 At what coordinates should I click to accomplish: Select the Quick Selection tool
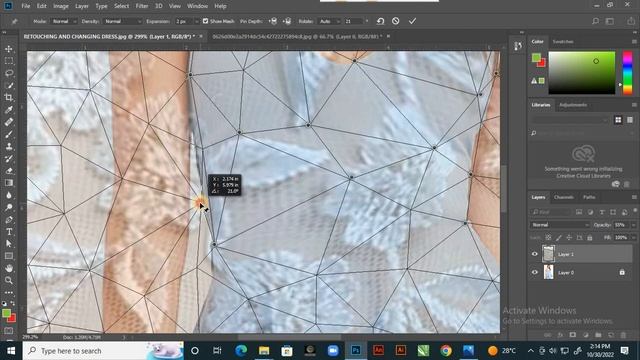click(9, 85)
